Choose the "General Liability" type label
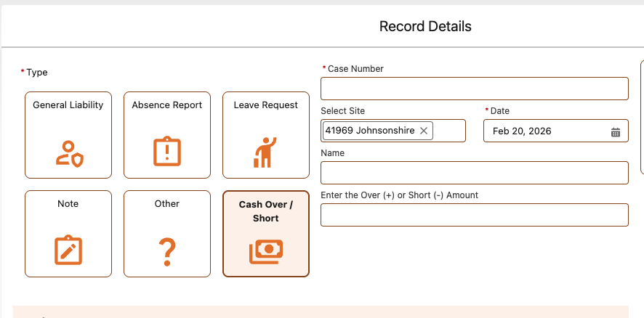Viewport: 644px width, 318px height. pyautogui.click(x=68, y=105)
